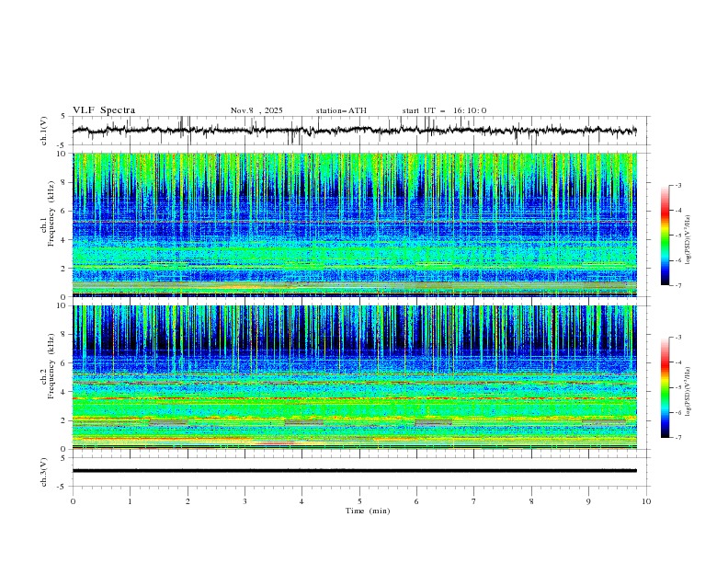Click time axis tick label '1'
728x563 pixels.
(x=130, y=501)
